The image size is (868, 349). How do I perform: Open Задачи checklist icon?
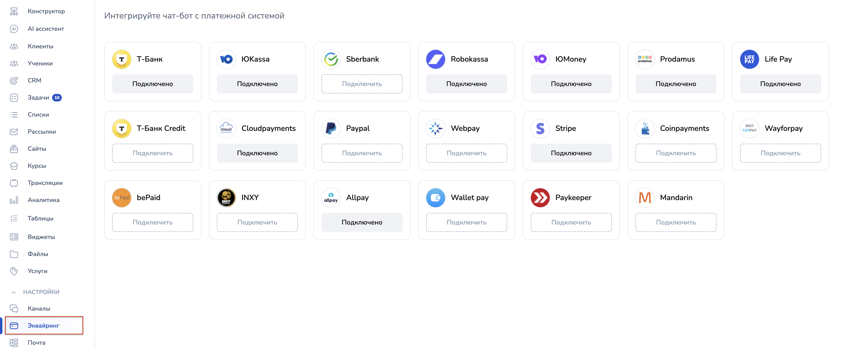pyautogui.click(x=14, y=98)
